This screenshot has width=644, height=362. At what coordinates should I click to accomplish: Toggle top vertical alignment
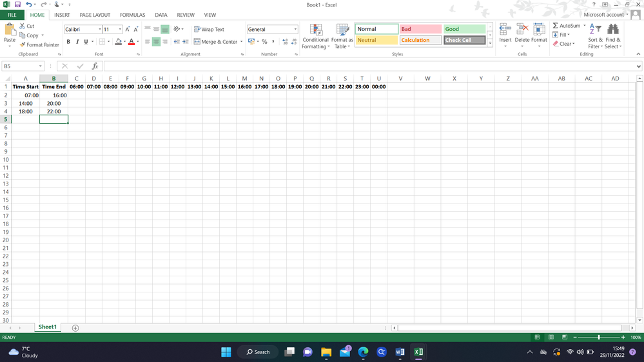click(148, 29)
